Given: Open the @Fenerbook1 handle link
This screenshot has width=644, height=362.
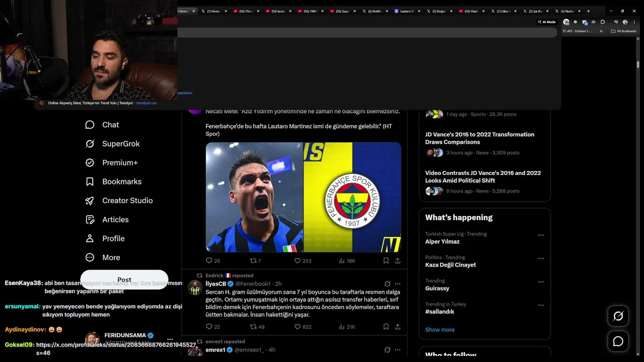Looking at the screenshot, I should pyautogui.click(x=253, y=284).
